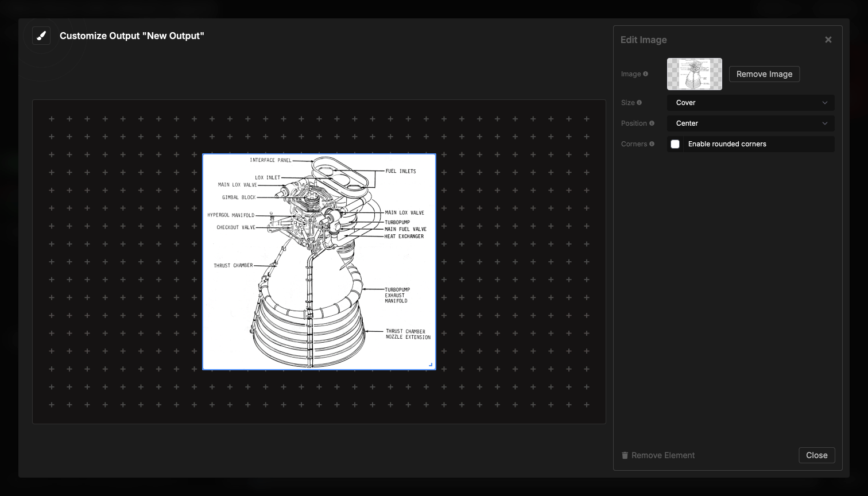
Task: Click the info icon beside the Corners label
Action: 652,144
